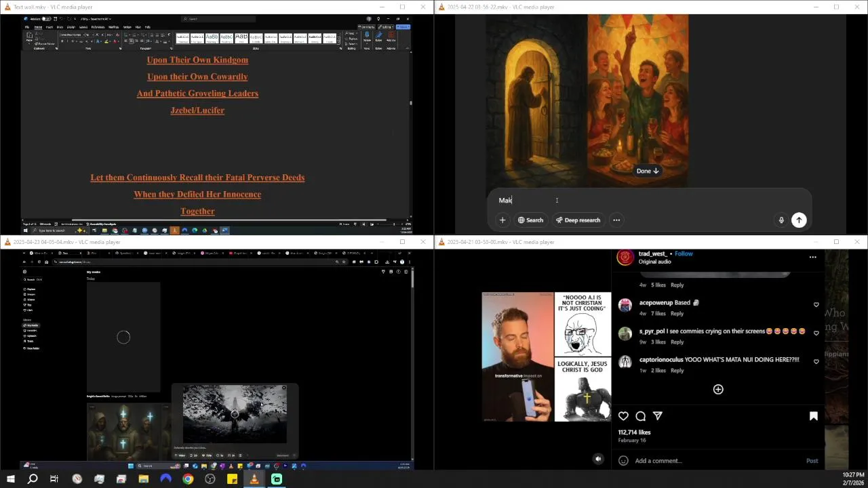Open the three-dots more tools menu
The height and width of the screenshot is (488, 868).
[616, 220]
